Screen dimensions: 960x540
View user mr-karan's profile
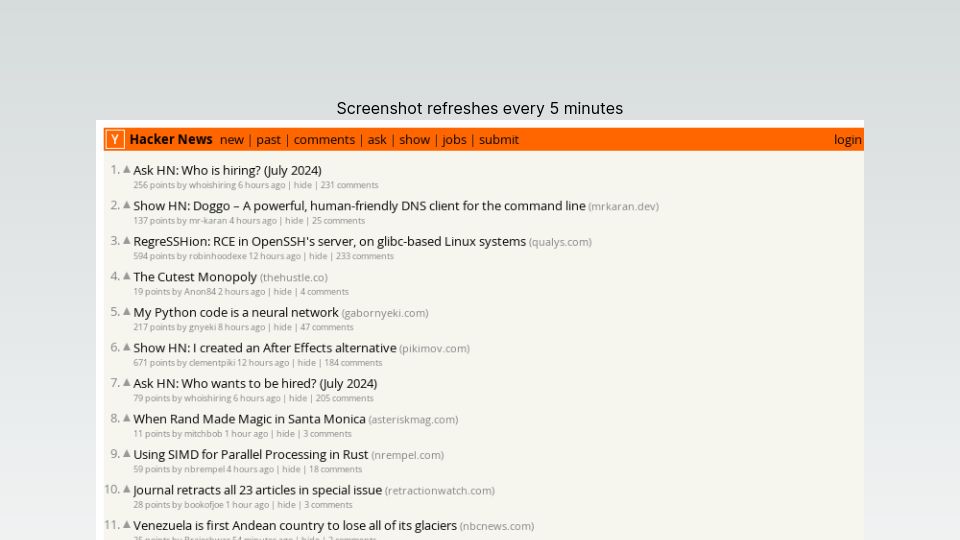point(208,220)
